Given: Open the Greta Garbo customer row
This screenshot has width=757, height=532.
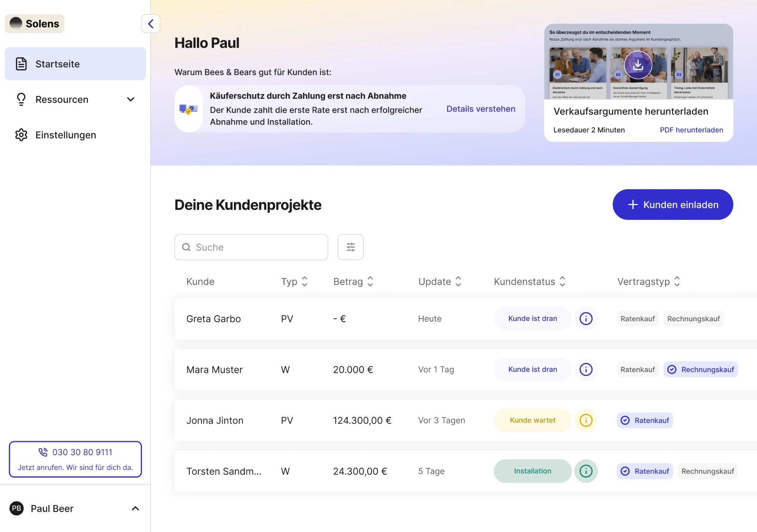Looking at the screenshot, I should [x=466, y=319].
